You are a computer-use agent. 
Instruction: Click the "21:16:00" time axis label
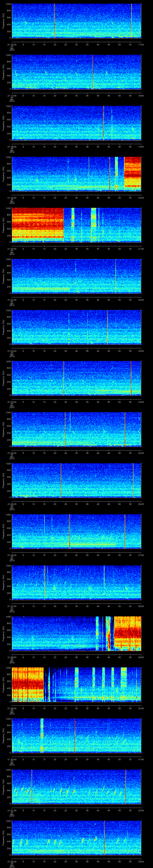[x=12, y=44]
